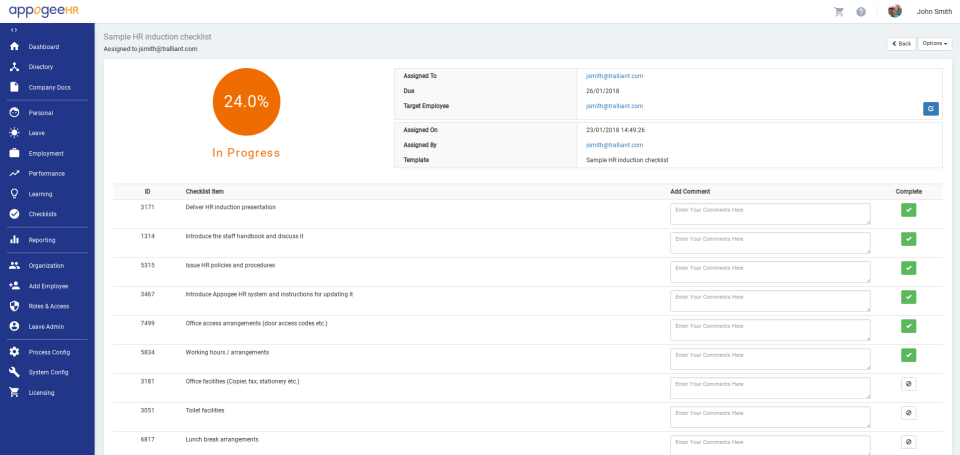
Task: Click the Directory hierarchy icon
Action: click(15, 67)
